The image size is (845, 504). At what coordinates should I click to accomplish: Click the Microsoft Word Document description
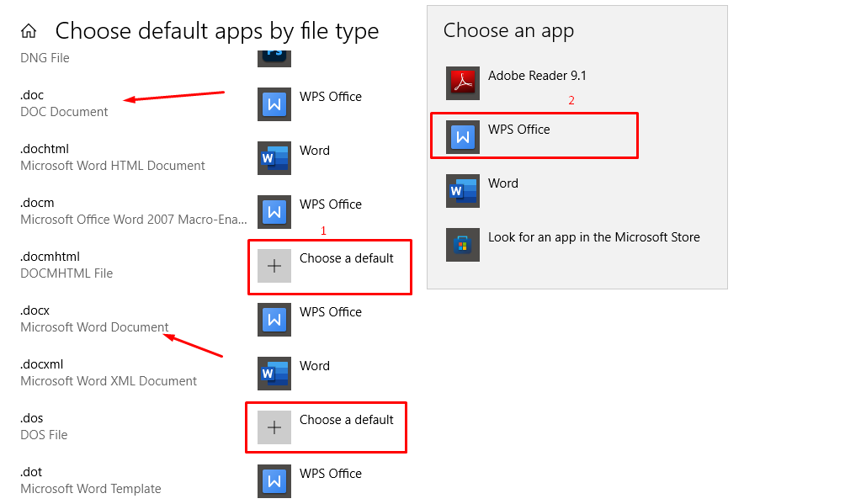[94, 327]
